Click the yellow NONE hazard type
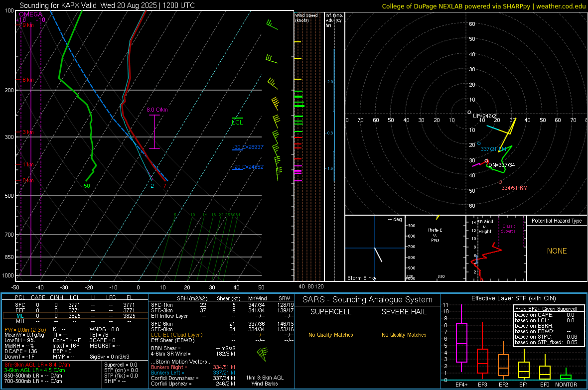 point(557,251)
